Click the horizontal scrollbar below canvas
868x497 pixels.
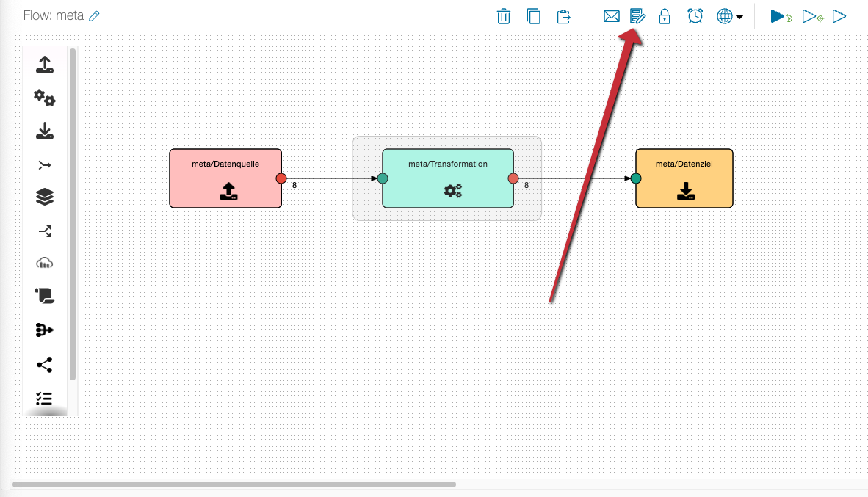pos(234,485)
